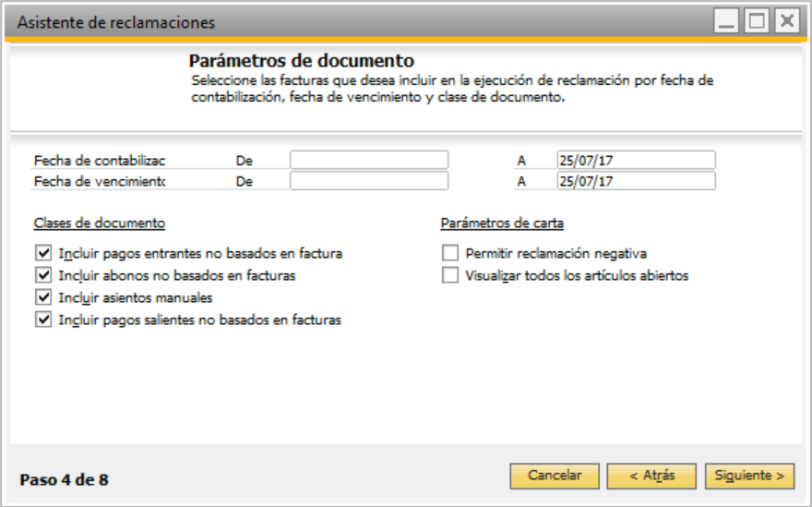Select Fecha de contabilización A date field
The image size is (812, 507).
[x=636, y=160]
